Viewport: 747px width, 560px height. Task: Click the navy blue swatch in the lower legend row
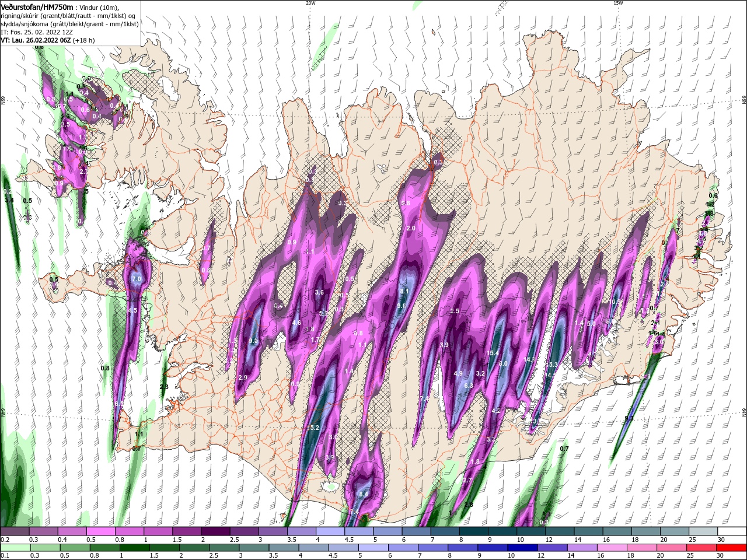tap(521, 547)
